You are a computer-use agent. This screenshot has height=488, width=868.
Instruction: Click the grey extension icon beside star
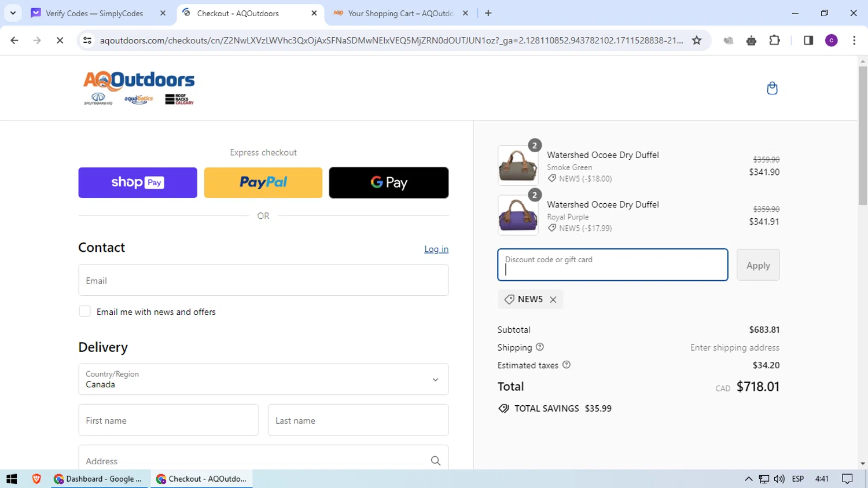coord(728,40)
